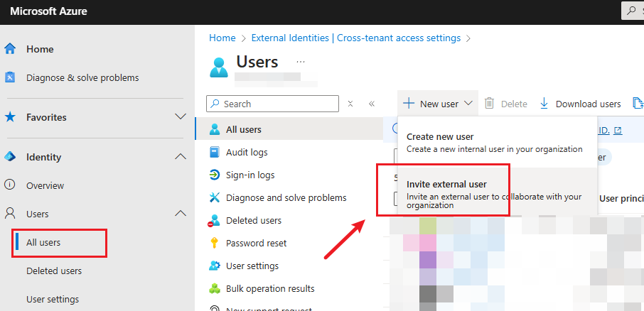The height and width of the screenshot is (311, 644).
Task: Choose Invite external user option
Action: 498,191
